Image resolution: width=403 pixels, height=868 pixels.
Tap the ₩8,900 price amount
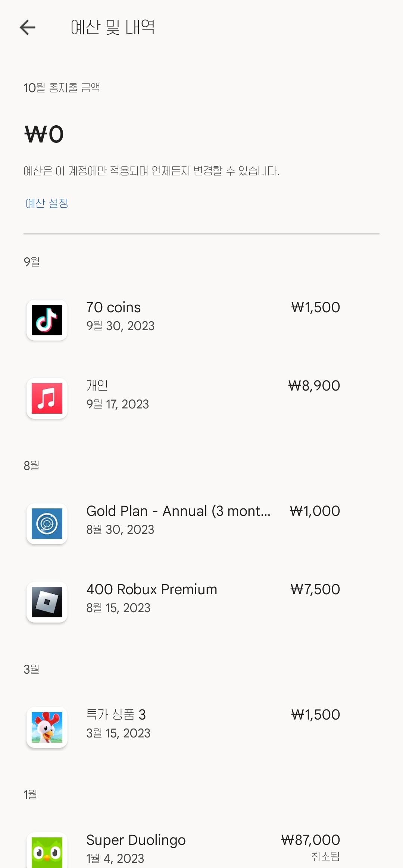tap(314, 386)
